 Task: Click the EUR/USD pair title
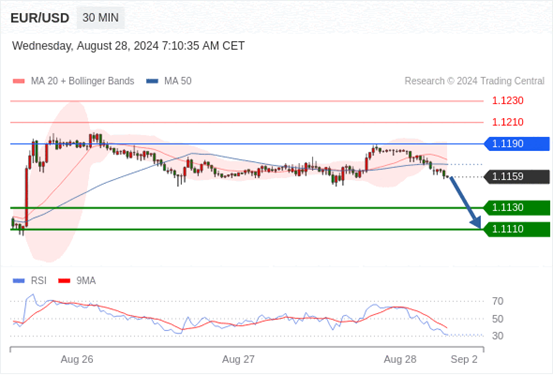tap(40, 18)
